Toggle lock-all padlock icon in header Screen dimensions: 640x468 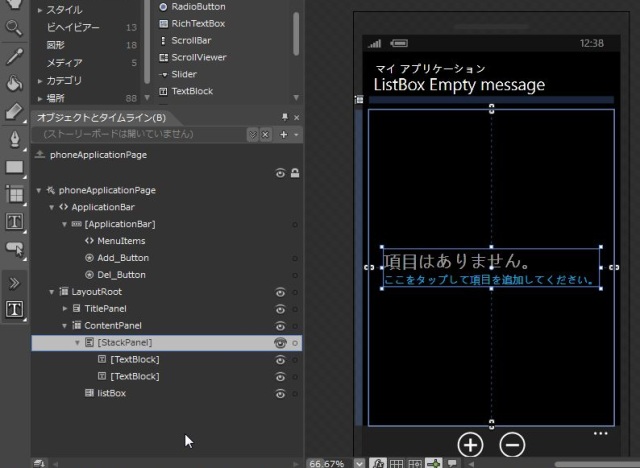click(295, 173)
